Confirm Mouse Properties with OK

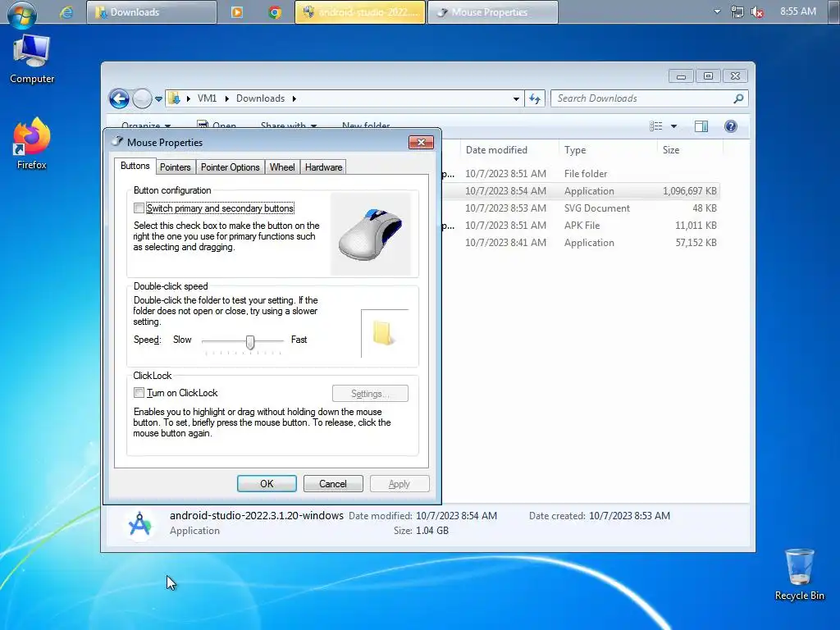267,484
